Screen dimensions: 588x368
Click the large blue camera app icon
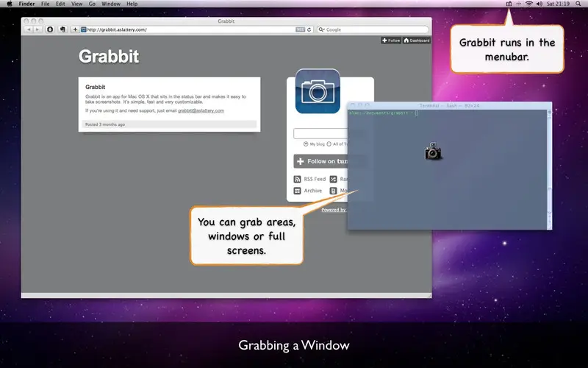pyautogui.click(x=318, y=91)
